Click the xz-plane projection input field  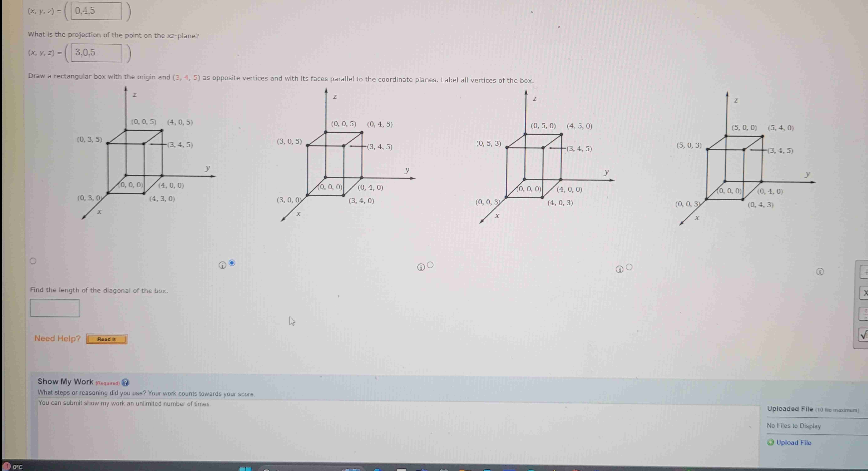click(95, 52)
